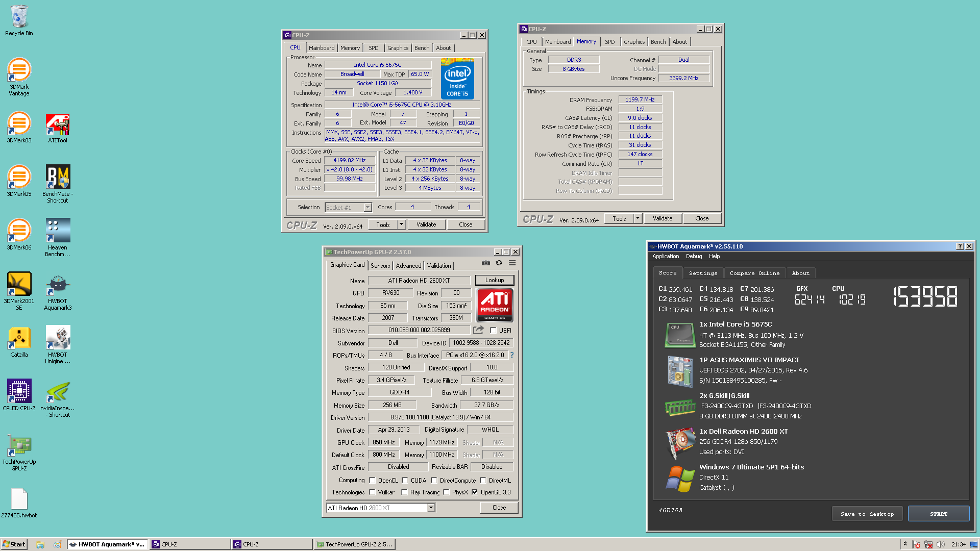Select the nvidiaInspector shortcut icon

58,398
